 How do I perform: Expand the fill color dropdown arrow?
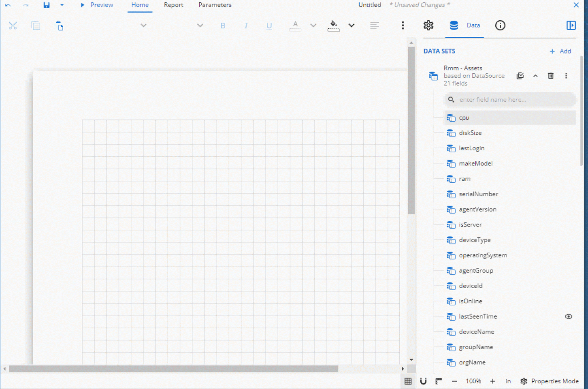click(352, 25)
